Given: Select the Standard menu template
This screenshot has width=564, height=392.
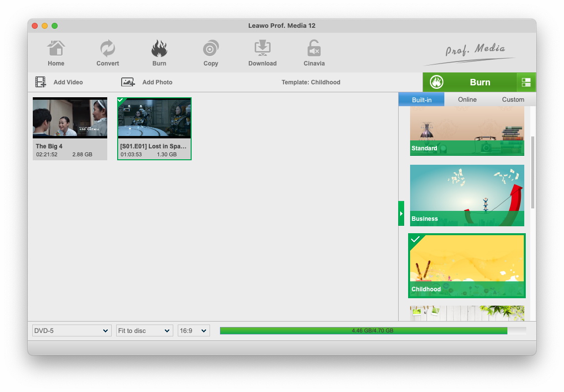Looking at the screenshot, I should point(467,131).
